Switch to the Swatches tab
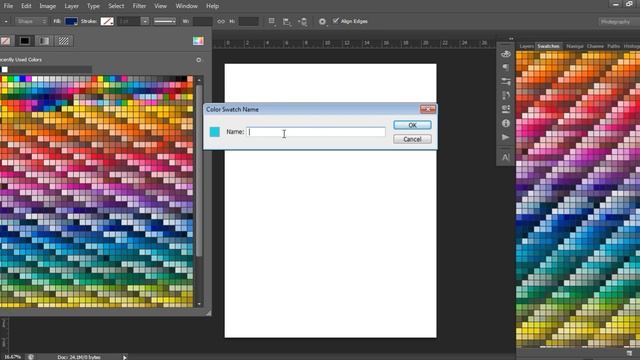Screen dimensions: 640x360 (548, 46)
